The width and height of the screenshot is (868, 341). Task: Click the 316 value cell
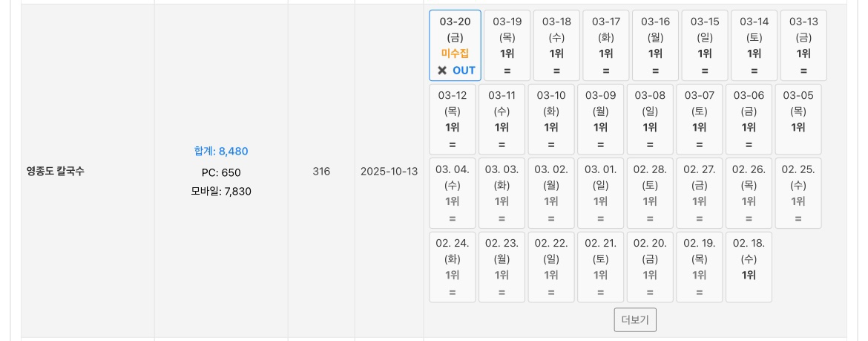click(x=321, y=172)
